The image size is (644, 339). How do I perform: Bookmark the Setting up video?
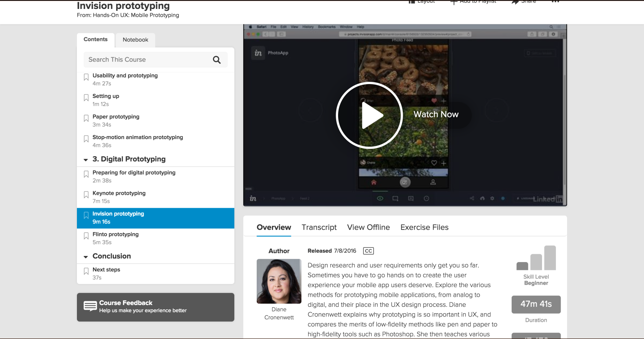pyautogui.click(x=86, y=98)
